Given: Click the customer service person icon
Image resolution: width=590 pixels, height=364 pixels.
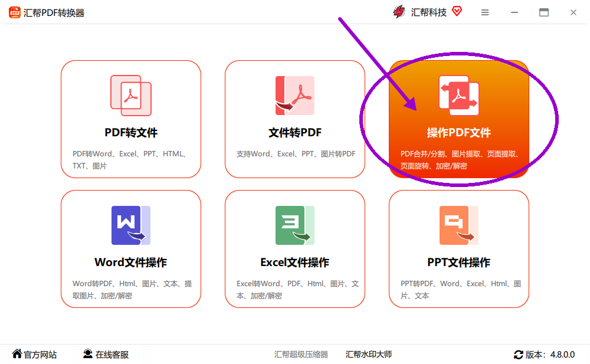Looking at the screenshot, I should 88,354.
